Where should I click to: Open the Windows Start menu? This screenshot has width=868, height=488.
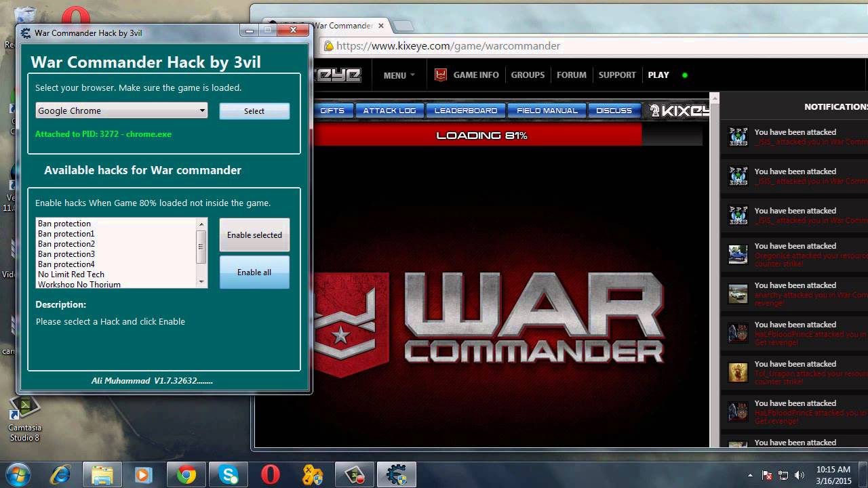coord(18,474)
